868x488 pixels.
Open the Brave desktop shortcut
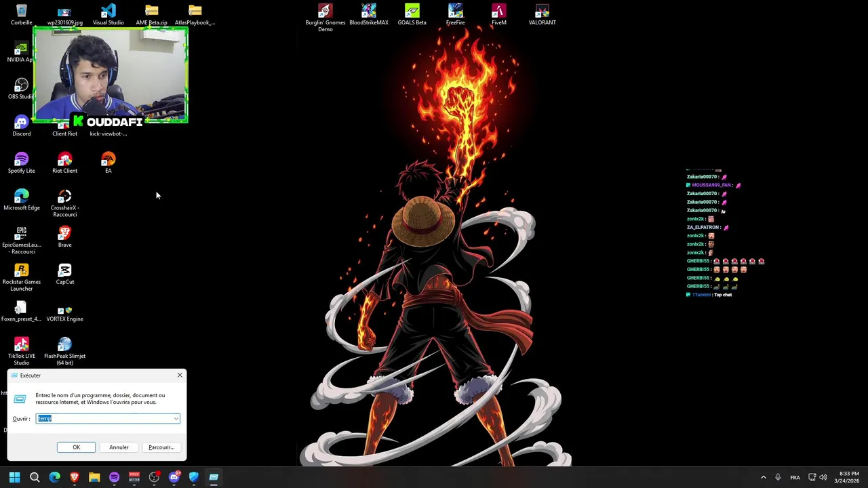(64, 237)
